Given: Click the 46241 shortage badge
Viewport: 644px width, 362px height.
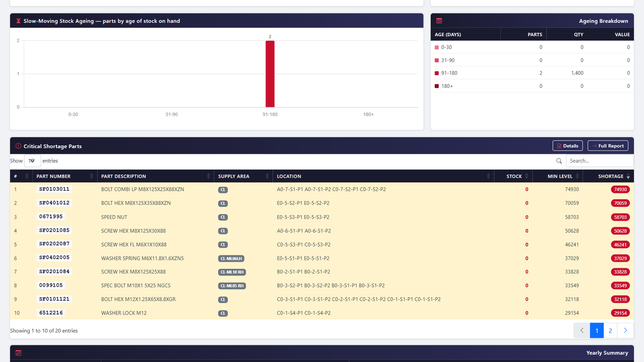Looking at the screenshot, I should coord(620,245).
